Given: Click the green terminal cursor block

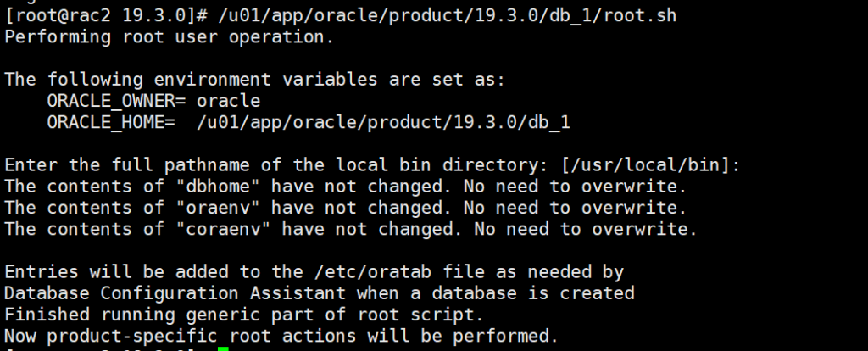Looking at the screenshot, I should click(x=224, y=348).
